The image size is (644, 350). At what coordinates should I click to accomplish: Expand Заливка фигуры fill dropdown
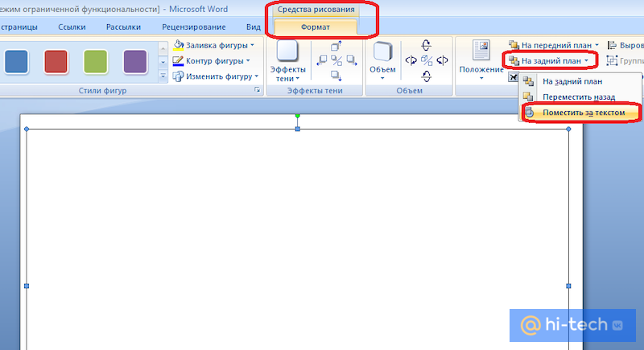[253, 45]
